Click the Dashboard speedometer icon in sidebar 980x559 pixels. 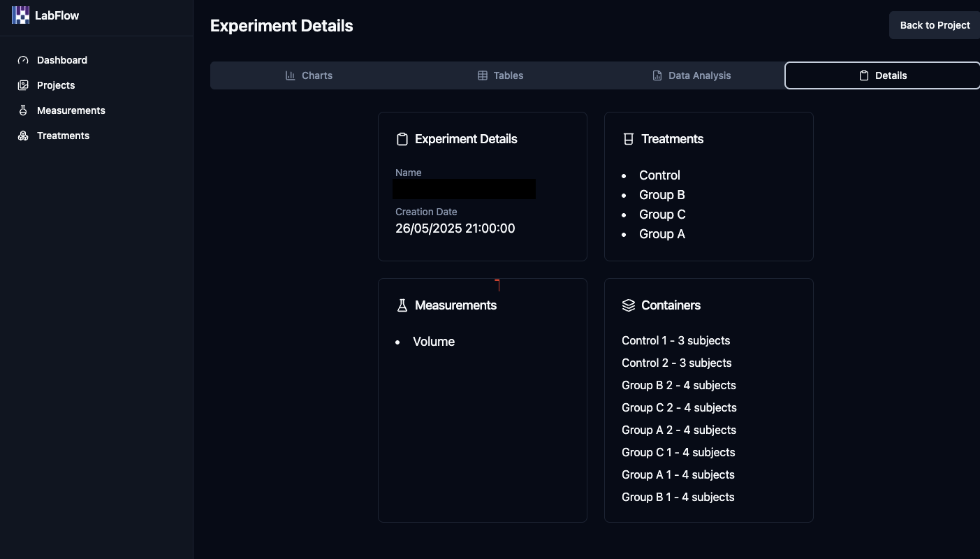(23, 60)
